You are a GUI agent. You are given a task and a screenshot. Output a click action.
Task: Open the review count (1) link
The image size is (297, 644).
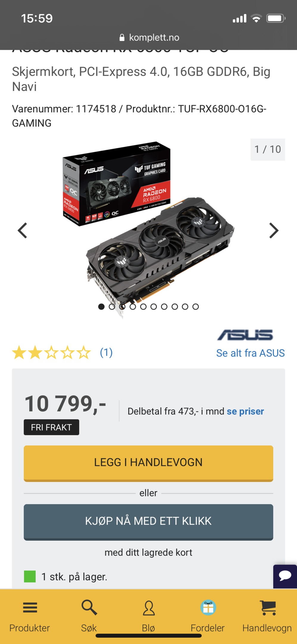click(x=106, y=352)
